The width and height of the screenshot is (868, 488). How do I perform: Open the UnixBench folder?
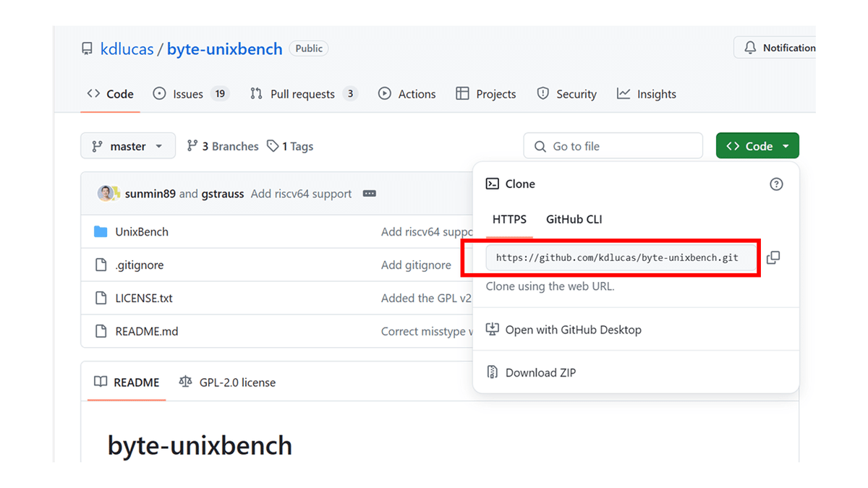coord(142,232)
